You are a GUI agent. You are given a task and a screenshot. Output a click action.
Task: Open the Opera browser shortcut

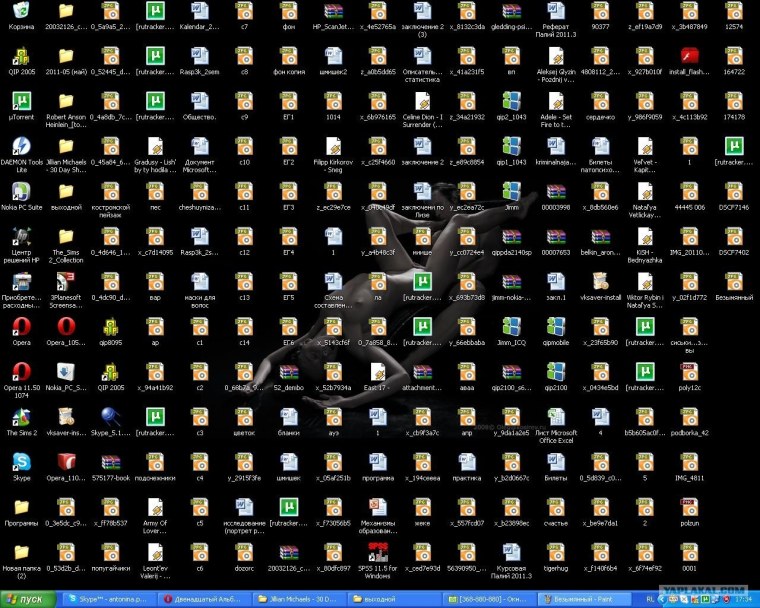[21, 326]
